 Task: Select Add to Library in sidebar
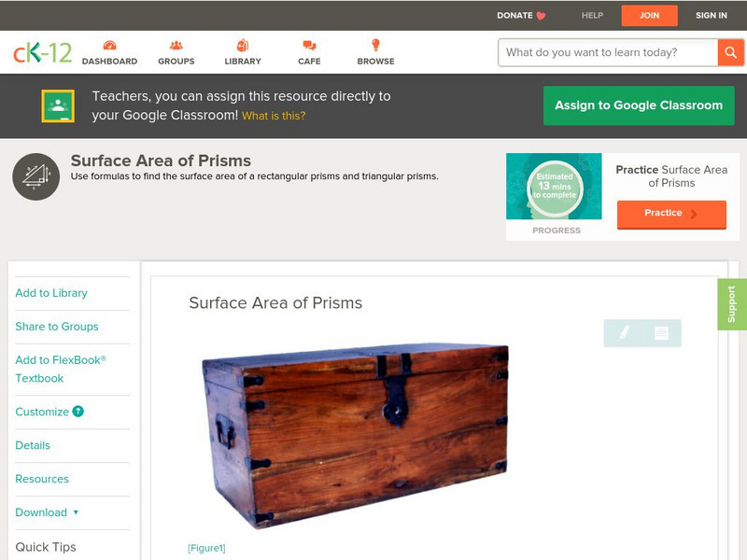point(51,293)
